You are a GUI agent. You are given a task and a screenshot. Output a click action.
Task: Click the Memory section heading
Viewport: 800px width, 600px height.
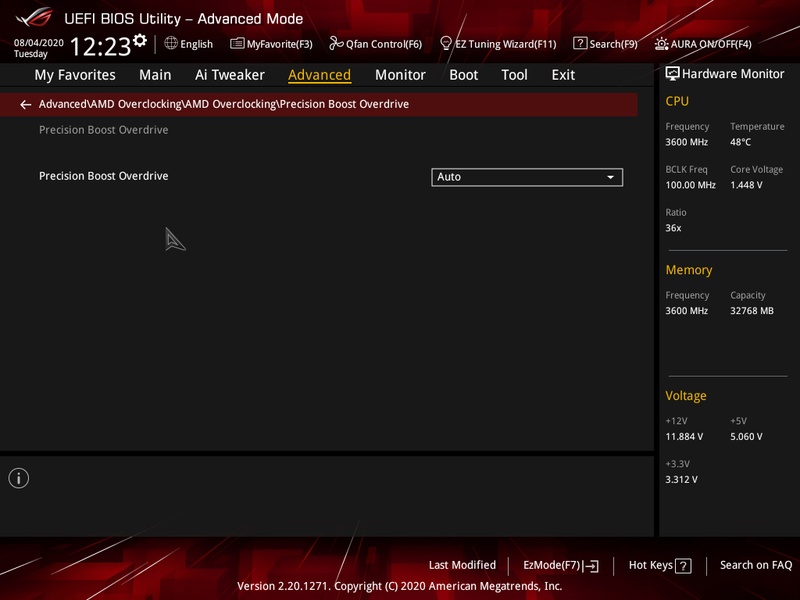(689, 270)
